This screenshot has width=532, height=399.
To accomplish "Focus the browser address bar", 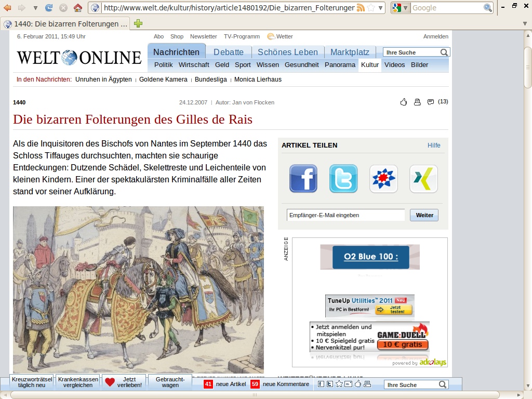I will click(x=229, y=8).
